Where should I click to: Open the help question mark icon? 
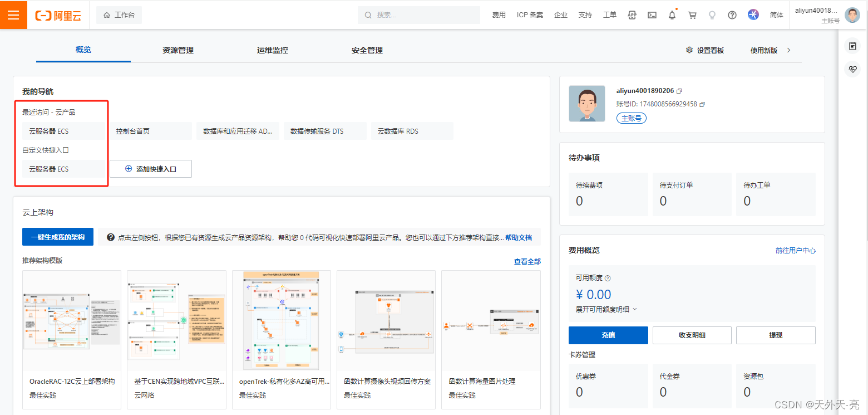[x=732, y=15]
